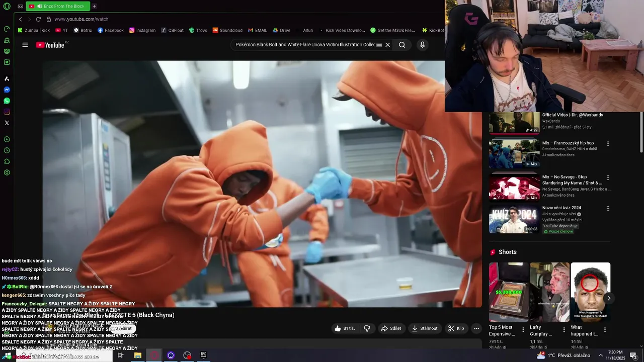The height and width of the screenshot is (362, 644).
Task: Open the Top 5 Most Expensive short
Action: pyautogui.click(x=509, y=292)
